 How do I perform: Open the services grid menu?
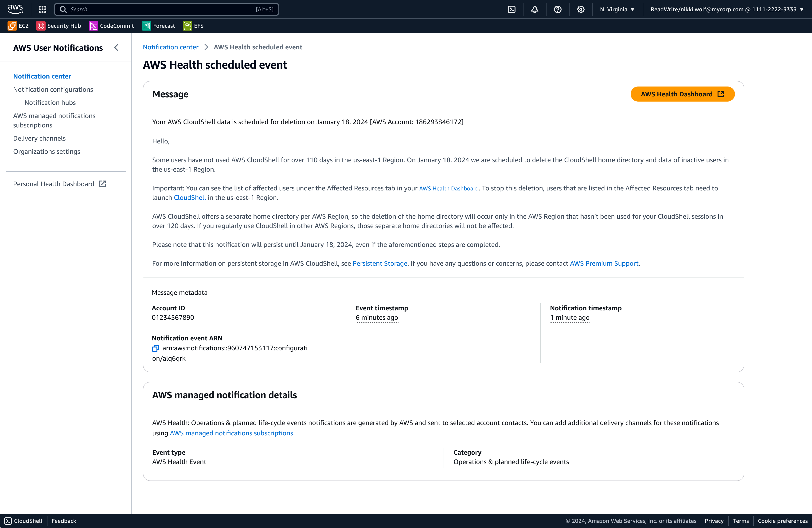[42, 9]
